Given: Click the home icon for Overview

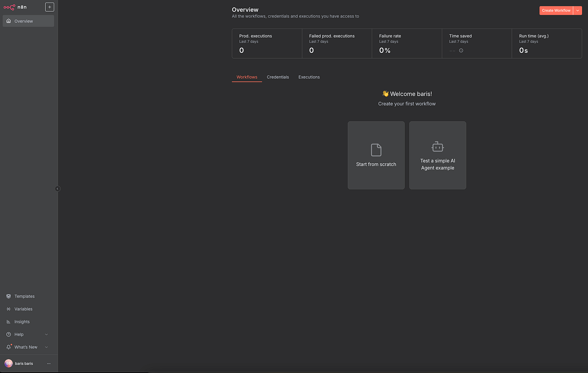Looking at the screenshot, I should tap(8, 21).
